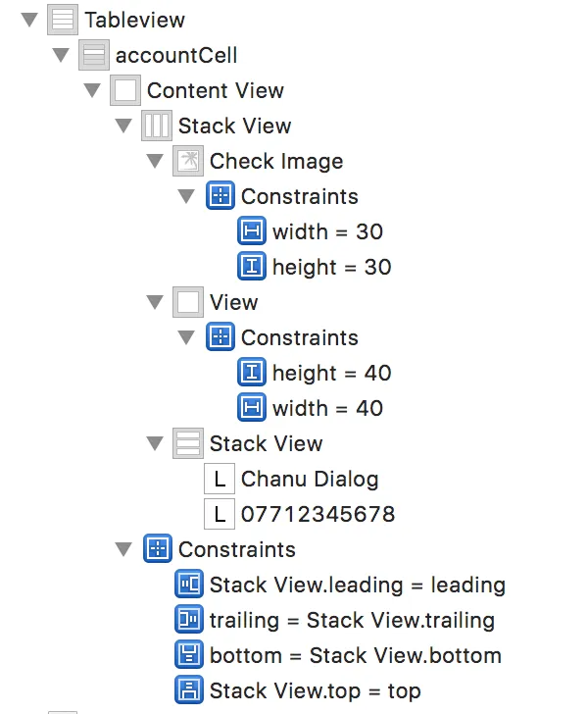
Task: Click the Check Image view icon
Action: pyautogui.click(x=187, y=161)
